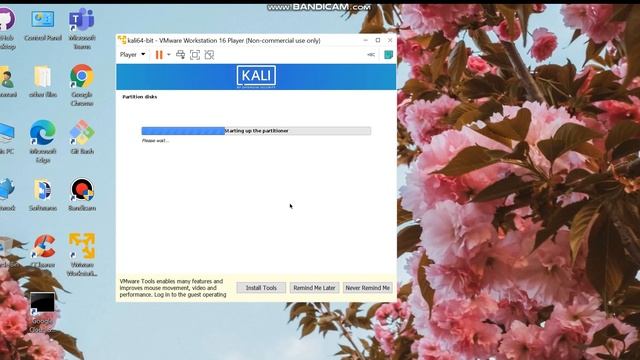Click the Remind Me Later button
This screenshot has width=640, height=360.
[x=314, y=288]
